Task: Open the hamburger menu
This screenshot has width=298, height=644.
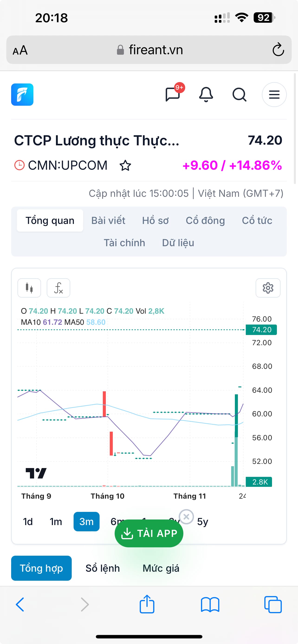Action: (274, 95)
